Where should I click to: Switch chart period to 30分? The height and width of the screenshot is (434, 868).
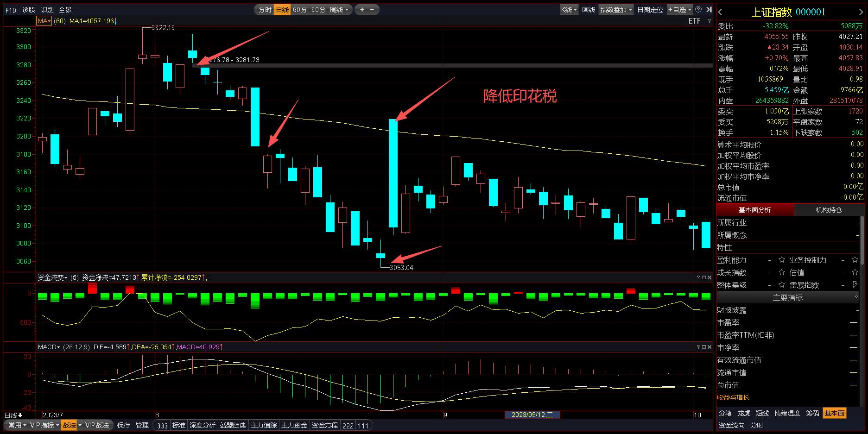coord(318,10)
